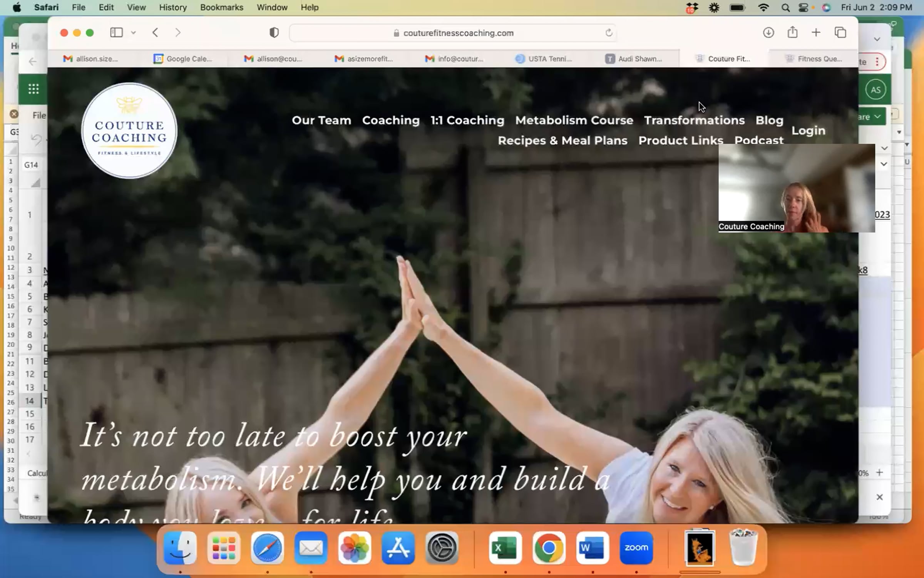This screenshot has height=578, width=924.
Task: Open Mail from the Dock
Action: click(311, 548)
